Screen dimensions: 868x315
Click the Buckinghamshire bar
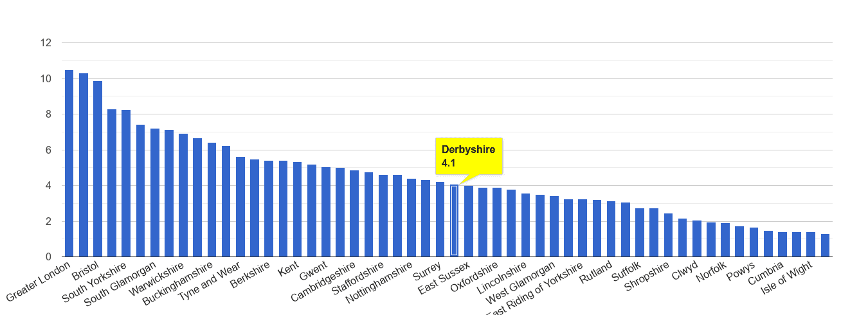pos(212,199)
